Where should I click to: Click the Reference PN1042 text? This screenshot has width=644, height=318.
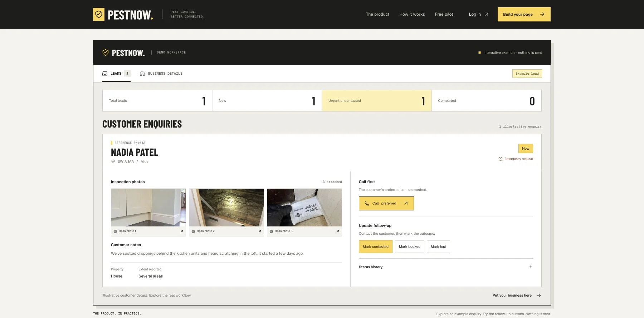[x=130, y=143]
